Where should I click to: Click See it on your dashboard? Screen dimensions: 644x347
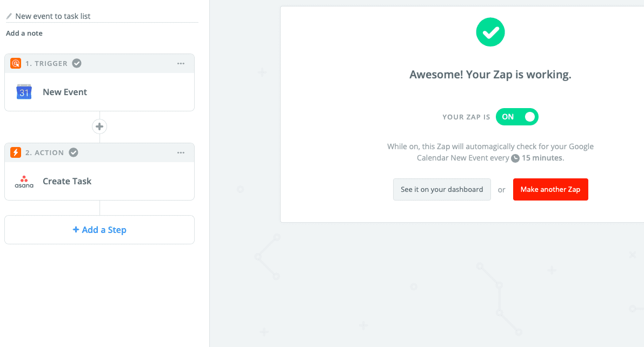click(442, 189)
